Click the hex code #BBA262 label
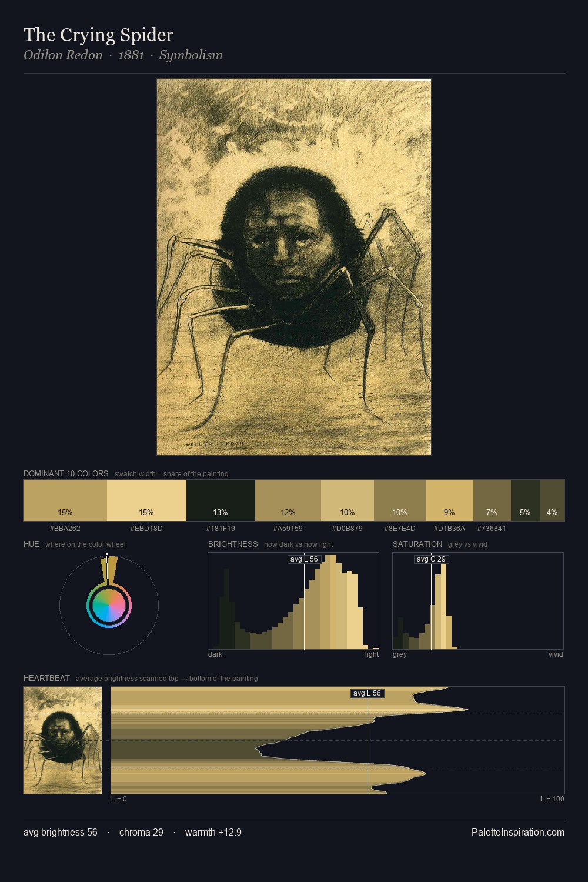The image size is (588, 882). (x=65, y=529)
